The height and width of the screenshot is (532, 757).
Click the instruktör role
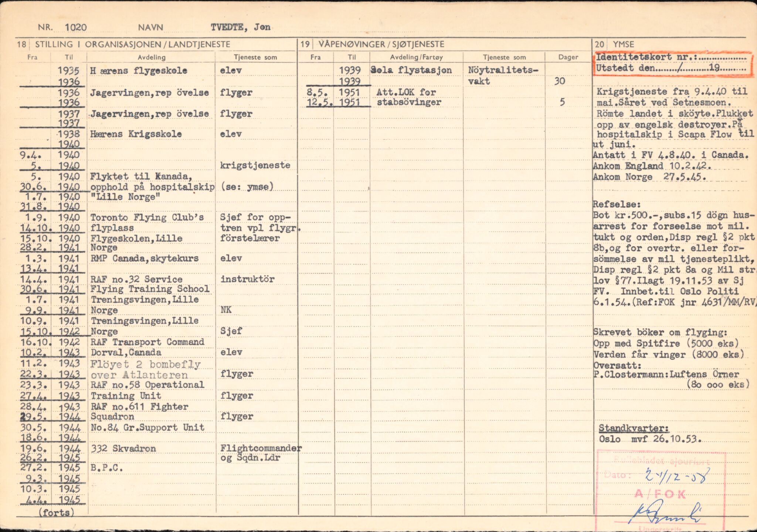click(x=248, y=279)
